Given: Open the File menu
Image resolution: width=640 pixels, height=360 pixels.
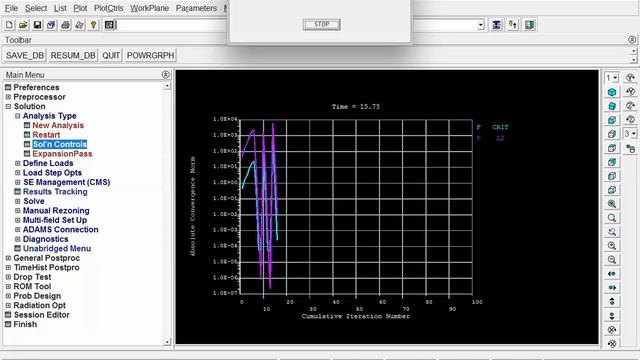Looking at the screenshot, I should (11, 8).
